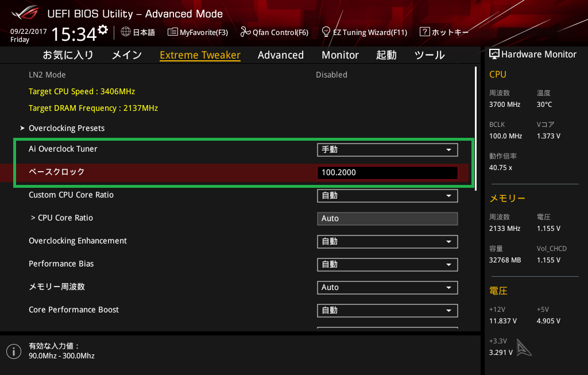588x375 pixels.
Task: Select the Custom CPU Core Ratio label
Action: (71, 195)
